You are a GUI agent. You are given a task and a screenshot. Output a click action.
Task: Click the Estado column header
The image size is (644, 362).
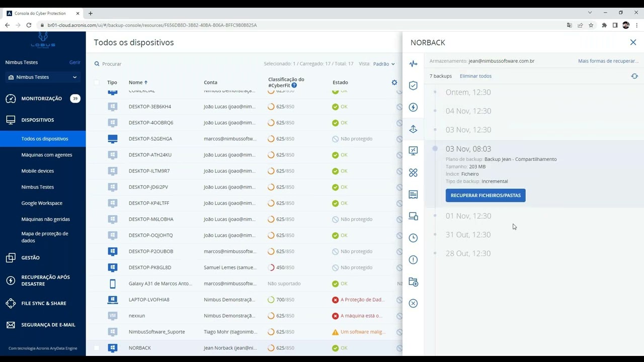(x=340, y=82)
